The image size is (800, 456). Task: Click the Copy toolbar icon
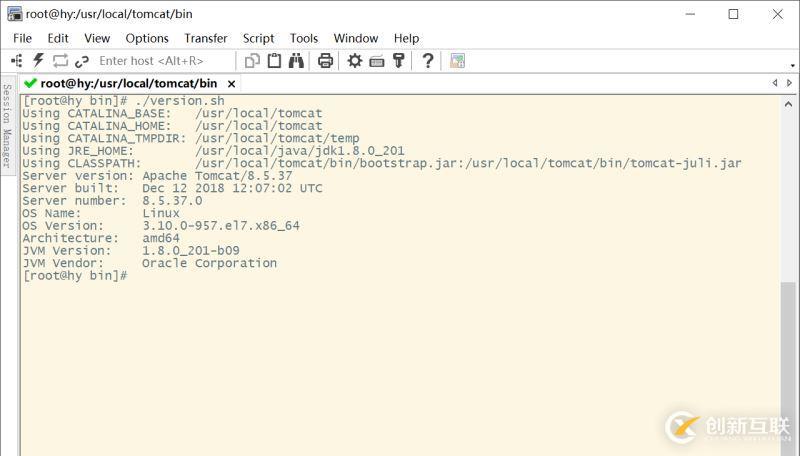pos(252,61)
